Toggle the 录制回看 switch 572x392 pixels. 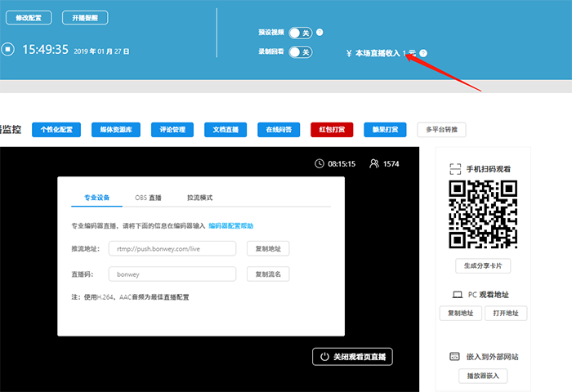(x=300, y=52)
